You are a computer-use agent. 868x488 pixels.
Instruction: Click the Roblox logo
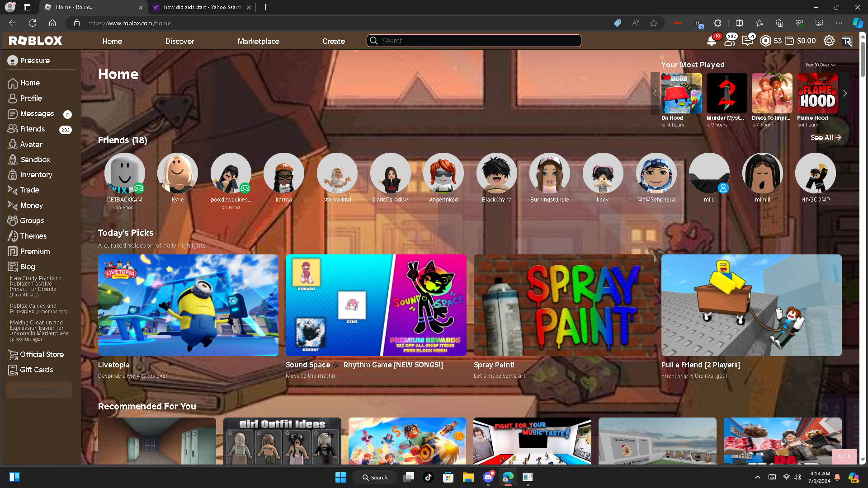tap(36, 41)
